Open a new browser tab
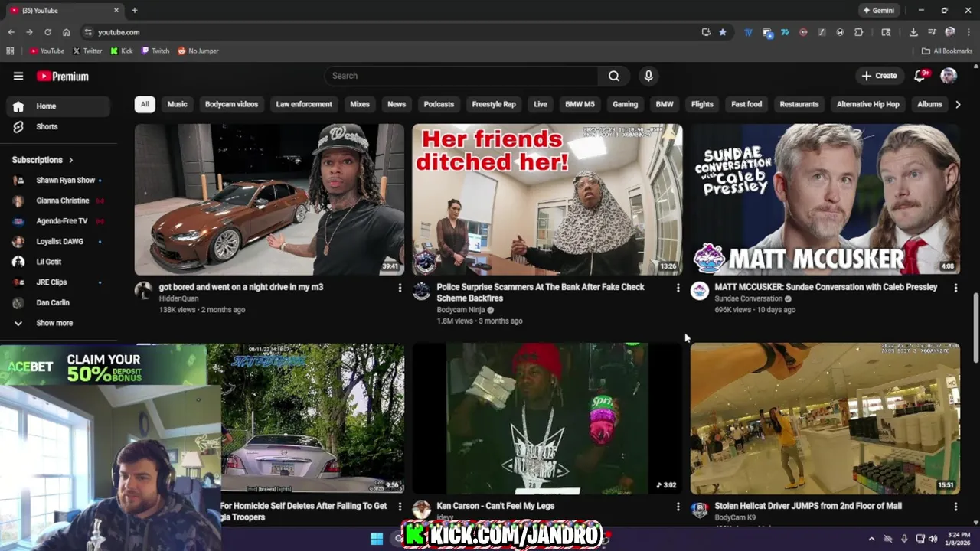The width and height of the screenshot is (980, 551). click(134, 11)
